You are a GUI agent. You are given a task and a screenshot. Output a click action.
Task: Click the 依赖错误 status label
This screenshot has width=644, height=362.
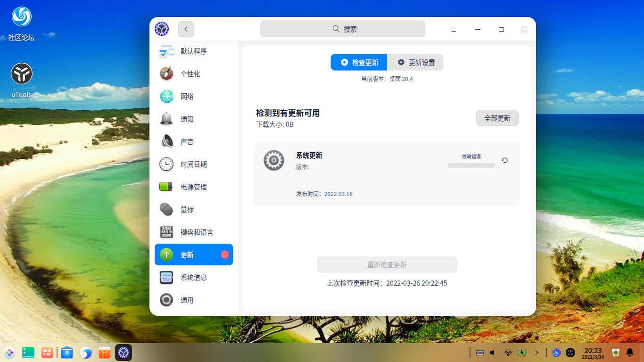(471, 156)
